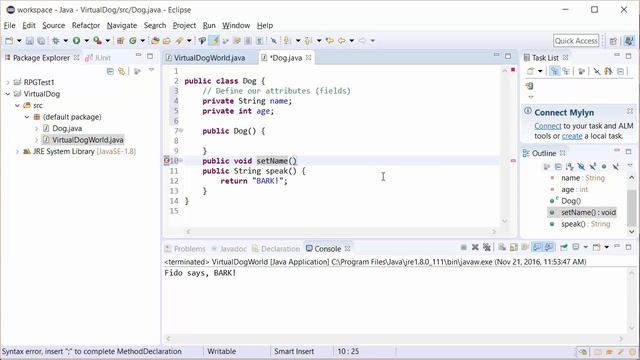This screenshot has height=360, width=640.
Task: Click the Terminate square icon in Console
Action: coord(464,247)
